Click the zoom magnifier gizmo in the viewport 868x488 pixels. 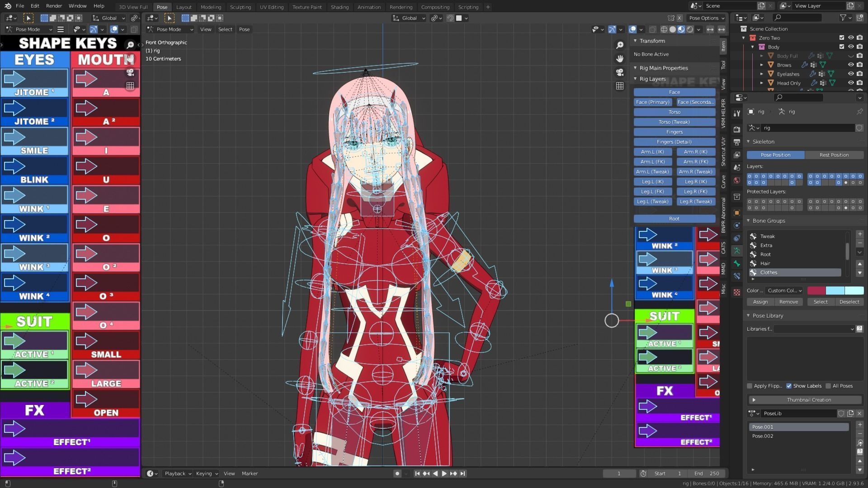click(620, 45)
